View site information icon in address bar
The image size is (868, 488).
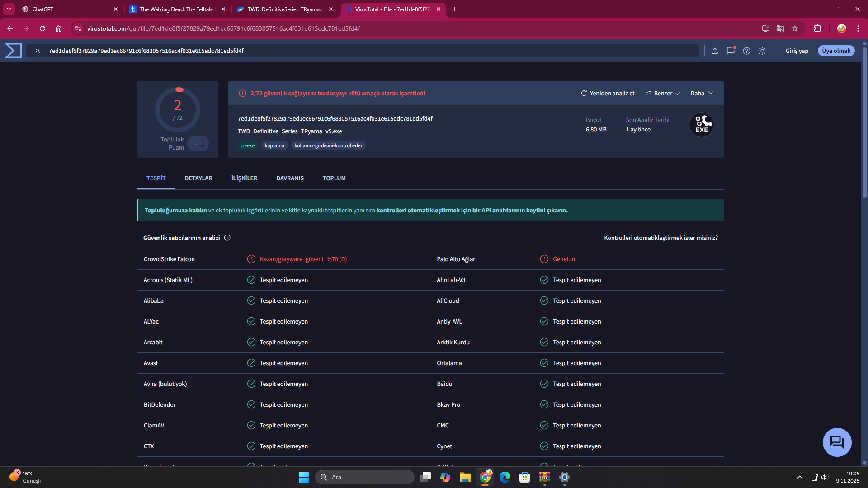click(x=78, y=28)
